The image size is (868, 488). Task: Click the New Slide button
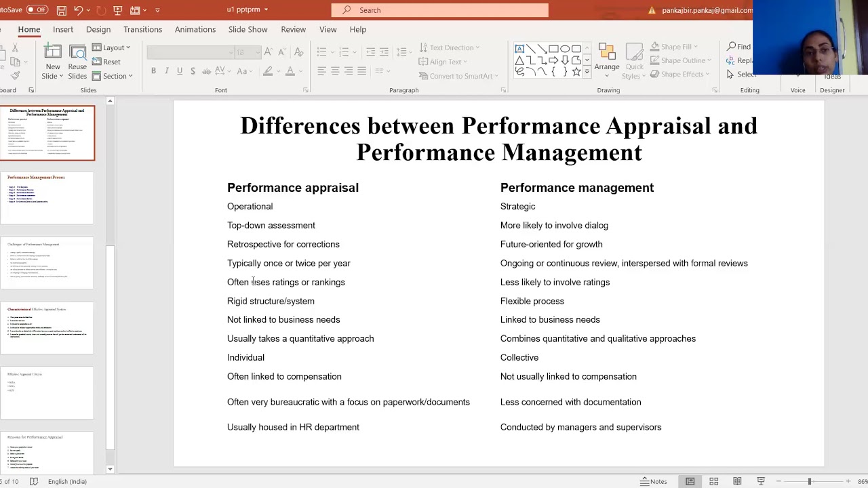click(x=52, y=62)
